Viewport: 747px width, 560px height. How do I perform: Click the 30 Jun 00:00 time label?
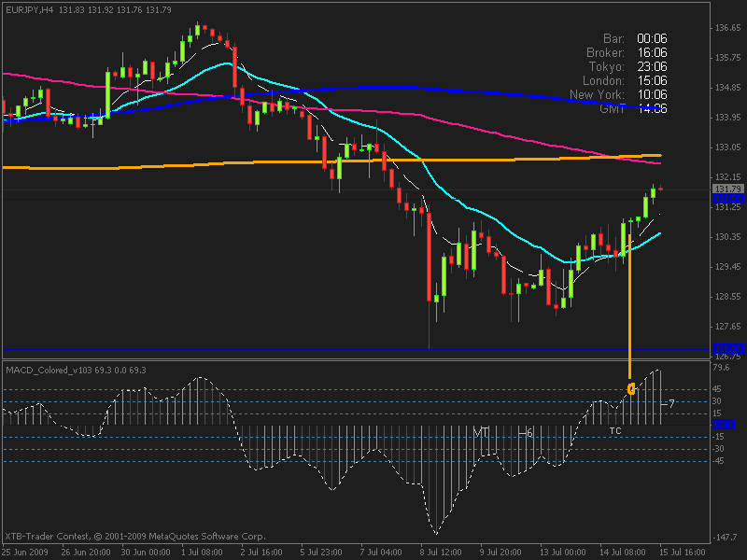coord(146,553)
